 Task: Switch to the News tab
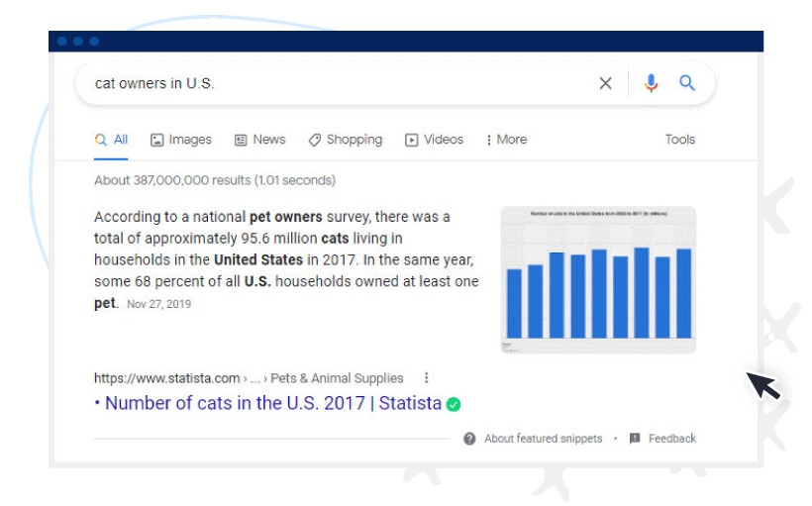260,140
